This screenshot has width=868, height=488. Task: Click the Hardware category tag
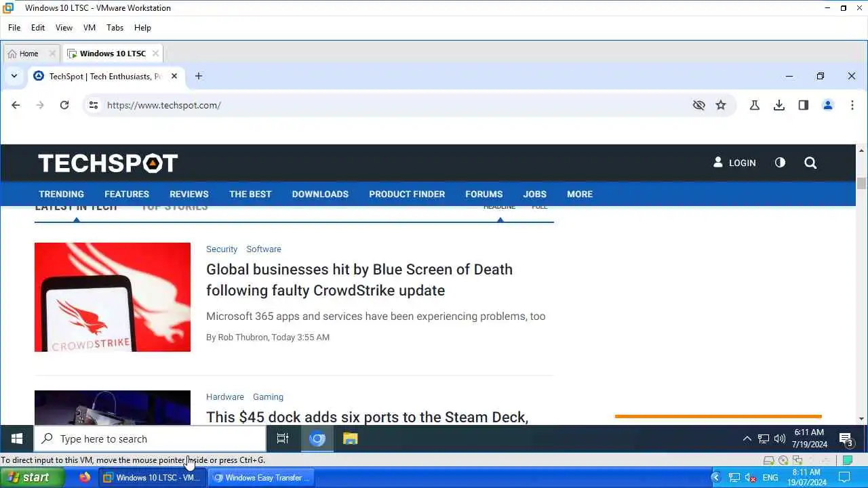point(225,397)
